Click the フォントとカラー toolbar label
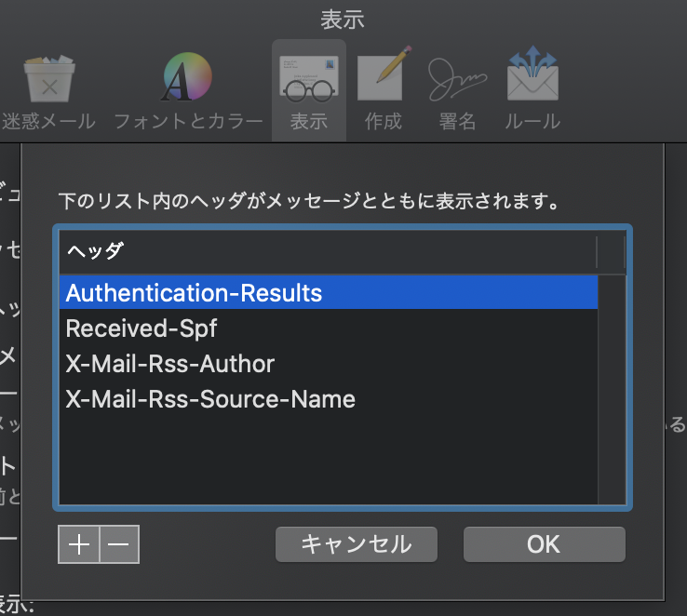 click(188, 121)
